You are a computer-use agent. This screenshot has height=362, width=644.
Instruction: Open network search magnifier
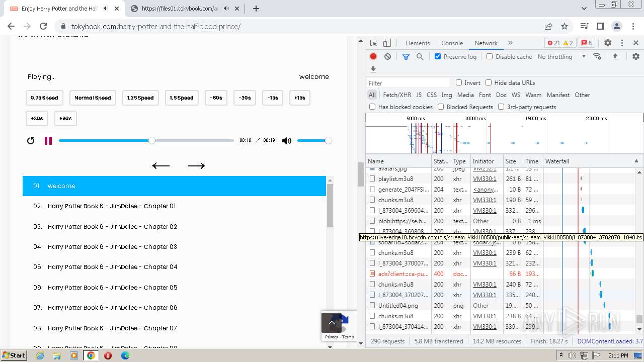pyautogui.click(x=420, y=56)
